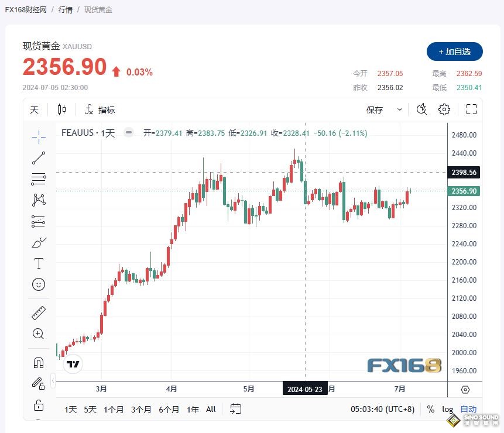The height and width of the screenshot is (433, 504).
Task: Collapse the FEAUUS legend toggle
Action: coord(129,132)
